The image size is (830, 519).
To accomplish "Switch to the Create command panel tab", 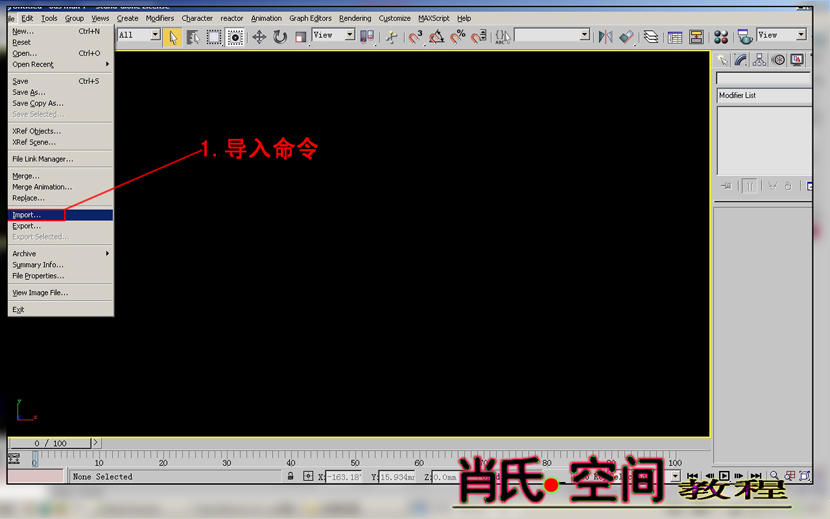I will coord(722,60).
